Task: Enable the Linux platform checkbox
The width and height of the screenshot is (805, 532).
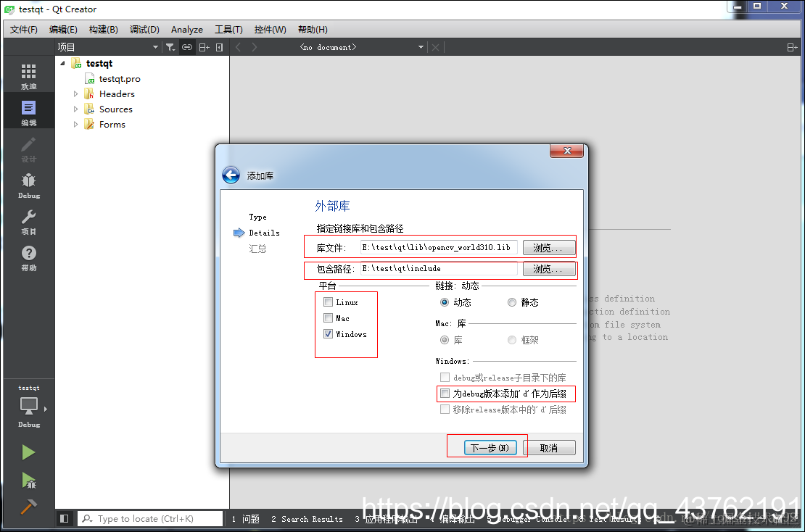Action: 328,302
